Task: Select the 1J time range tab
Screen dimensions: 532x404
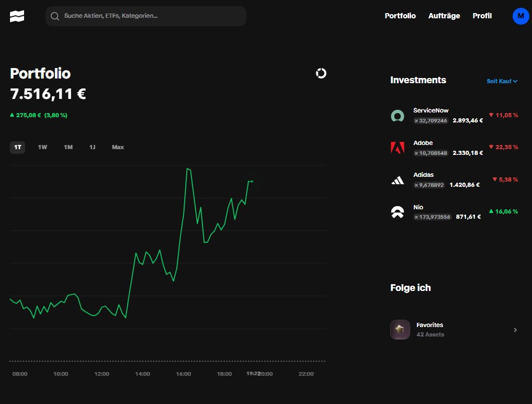Action: [x=92, y=147]
